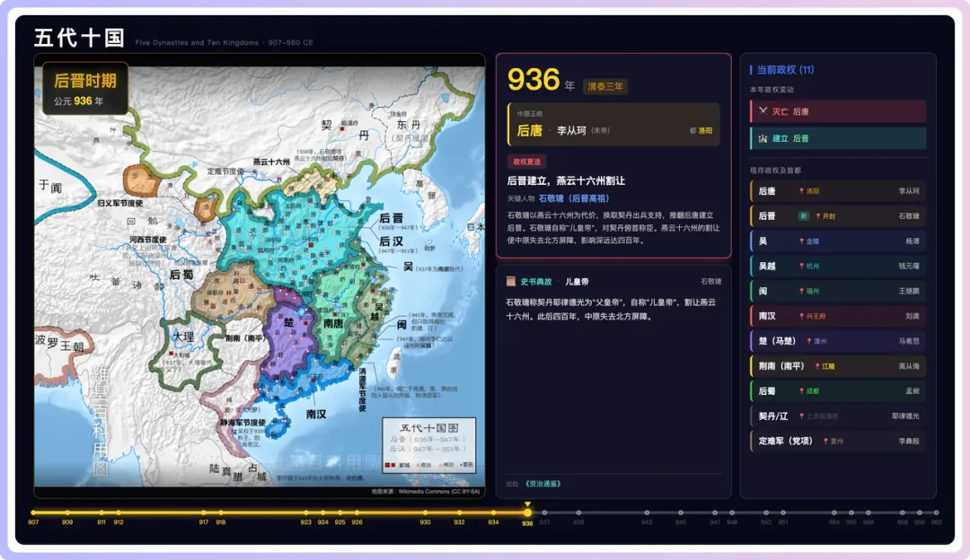Click the location pin before 夏州 in 定难军 row
The width and height of the screenshot is (970, 560).
click(826, 442)
